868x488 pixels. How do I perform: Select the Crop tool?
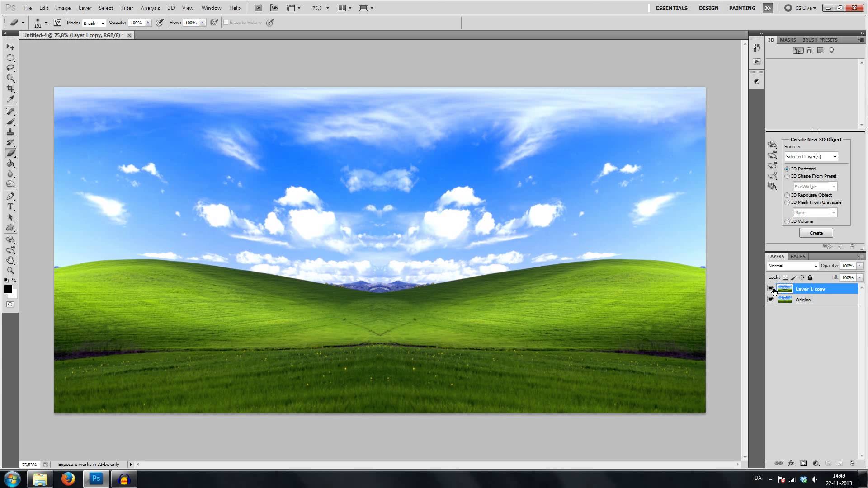[x=10, y=89]
